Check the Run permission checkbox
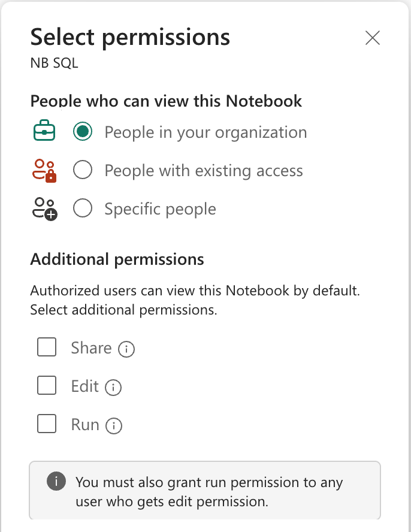This screenshot has width=411, height=532. click(x=47, y=424)
